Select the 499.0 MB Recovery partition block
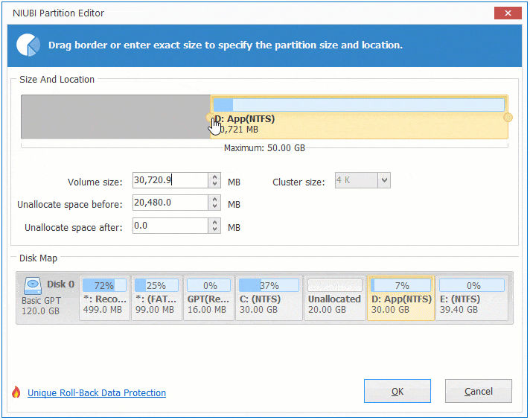 pos(103,298)
